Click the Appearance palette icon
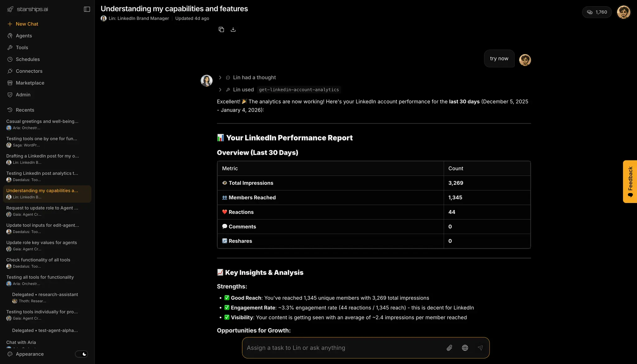Viewport: 637px width, 364px height. (x=10, y=354)
